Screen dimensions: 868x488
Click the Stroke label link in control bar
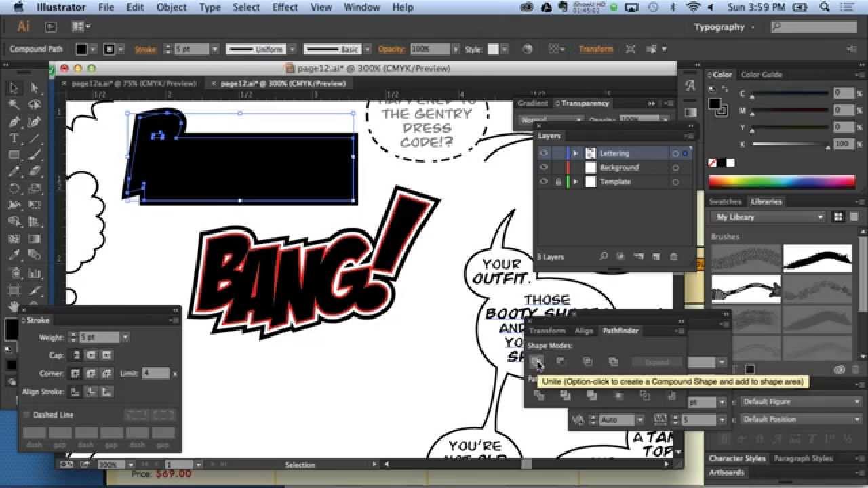point(145,49)
